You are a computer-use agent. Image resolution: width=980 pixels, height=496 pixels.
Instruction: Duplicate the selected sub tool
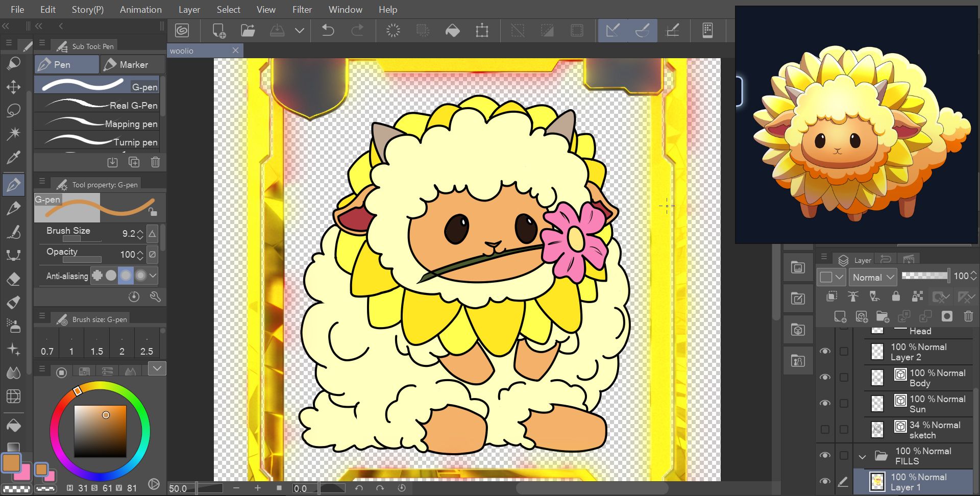[134, 162]
